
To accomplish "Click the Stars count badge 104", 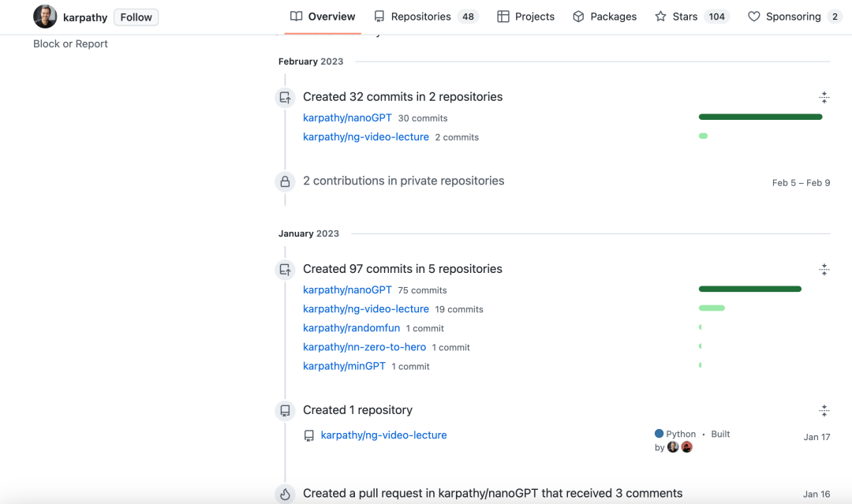I will [716, 17].
